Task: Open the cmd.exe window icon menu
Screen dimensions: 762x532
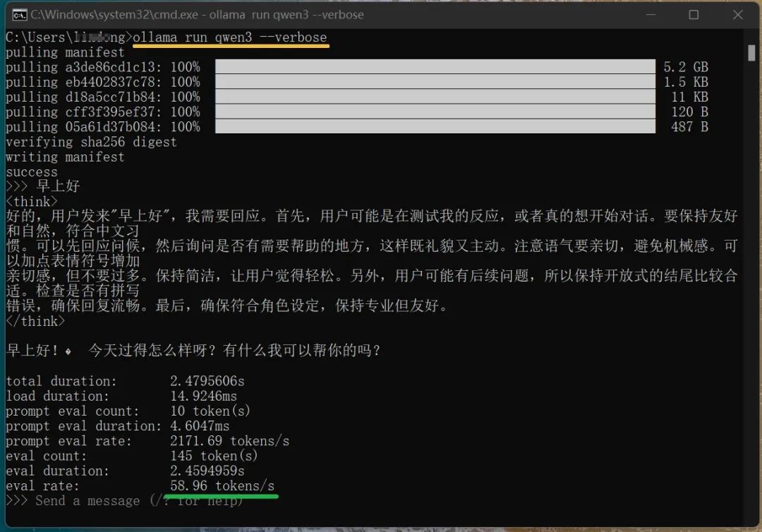Action: [19, 15]
